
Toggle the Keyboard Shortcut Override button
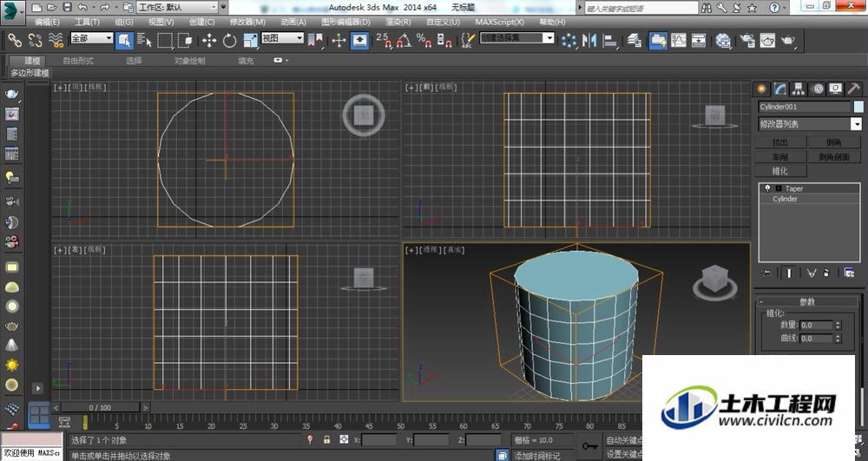[x=360, y=41]
